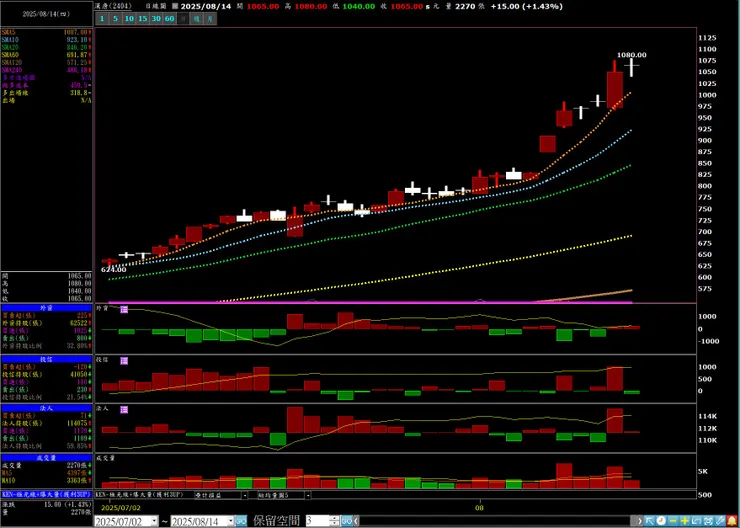Select the 法人 panel header
This screenshot has height=528, width=740.
(46, 408)
